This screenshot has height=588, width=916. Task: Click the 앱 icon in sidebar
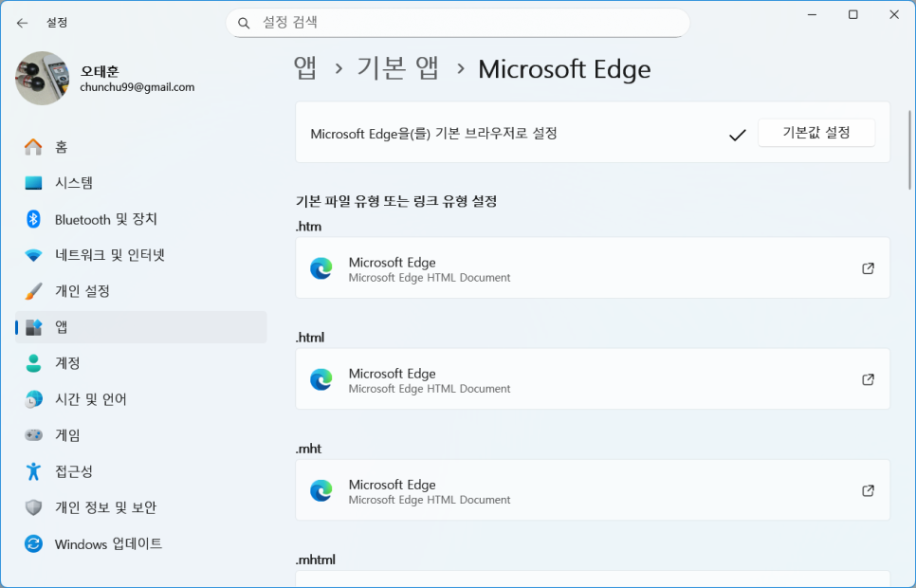33,327
